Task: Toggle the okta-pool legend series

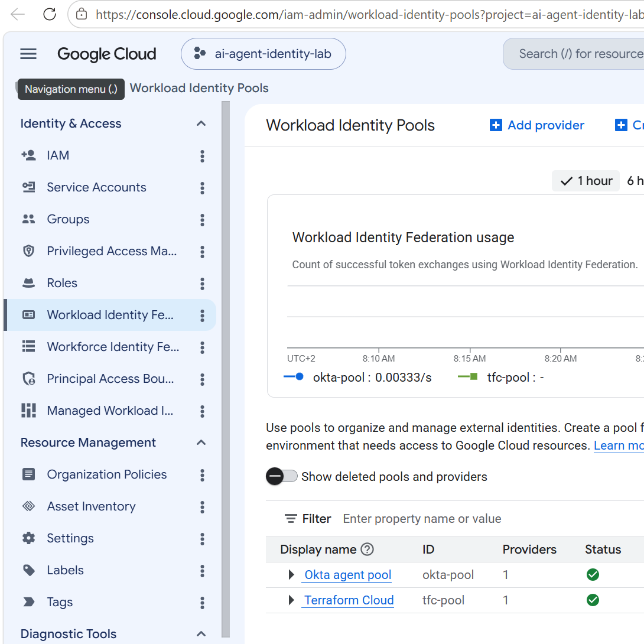Action: pyautogui.click(x=357, y=377)
